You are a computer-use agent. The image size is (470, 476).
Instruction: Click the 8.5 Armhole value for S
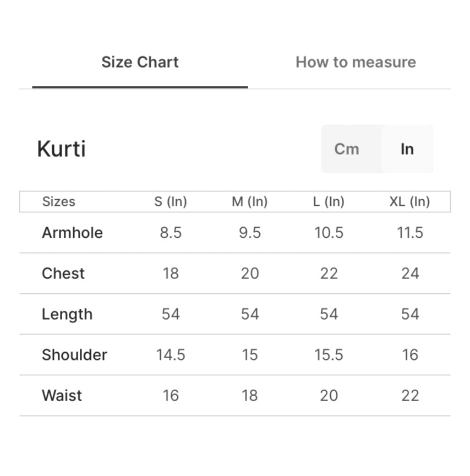(x=171, y=233)
